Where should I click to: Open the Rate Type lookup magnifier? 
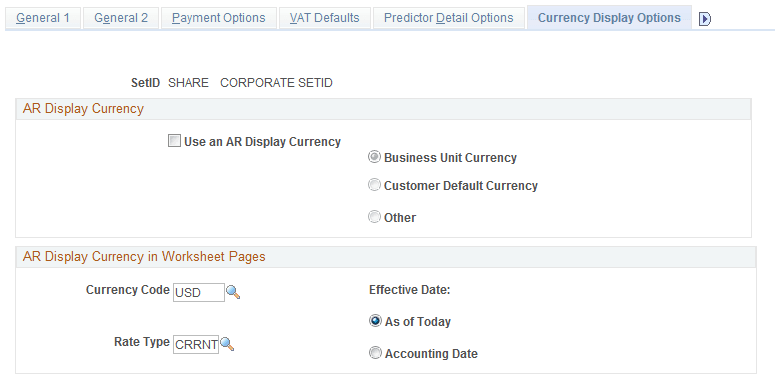[227, 344]
